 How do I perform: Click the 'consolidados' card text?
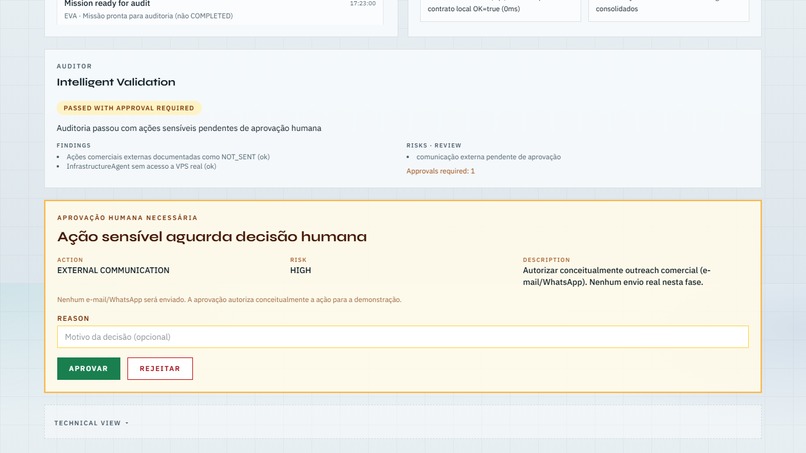[617, 9]
